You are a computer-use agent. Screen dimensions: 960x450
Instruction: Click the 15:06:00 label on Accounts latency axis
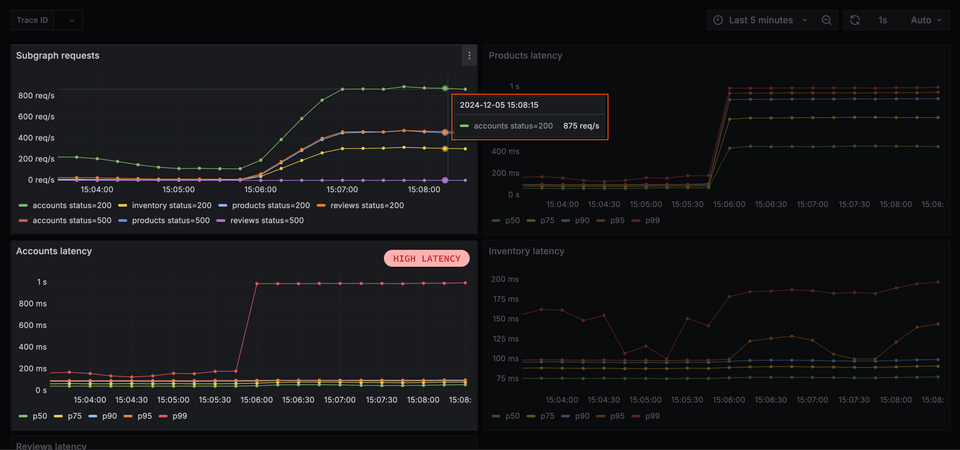click(257, 400)
